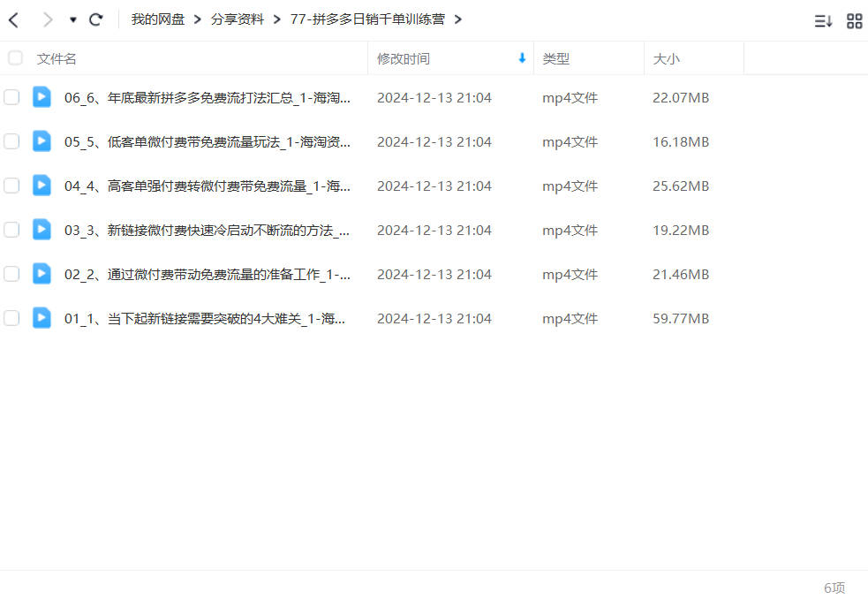This screenshot has width=868, height=599.
Task: Toggle the select-all checkbox in header
Action: tap(16, 57)
